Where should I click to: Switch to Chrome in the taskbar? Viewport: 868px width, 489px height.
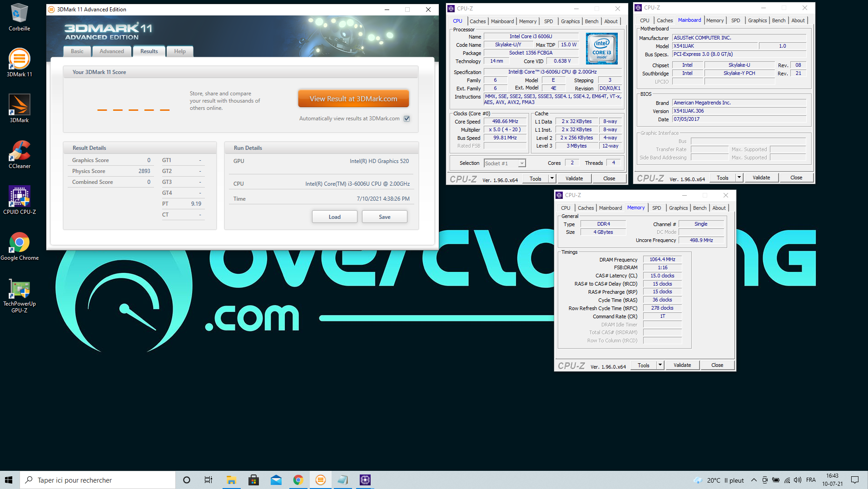(x=298, y=480)
